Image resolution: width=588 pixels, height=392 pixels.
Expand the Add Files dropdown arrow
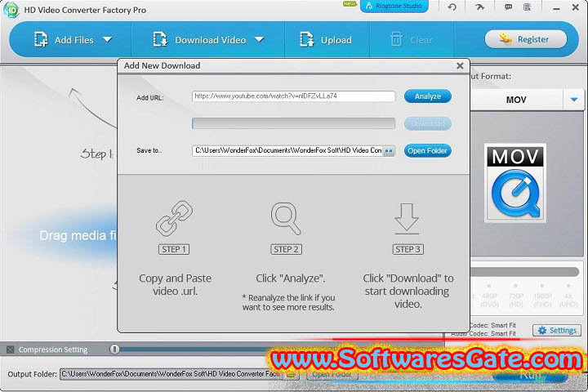pyautogui.click(x=108, y=39)
